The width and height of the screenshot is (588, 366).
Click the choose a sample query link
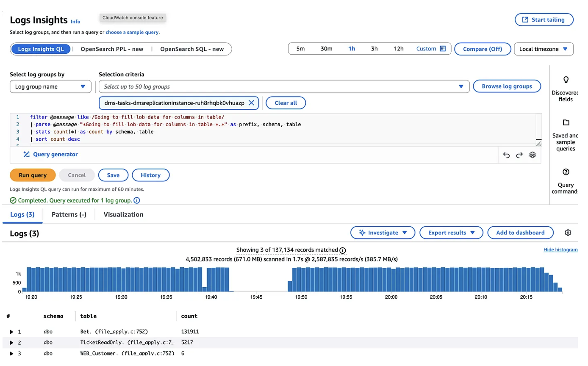(x=132, y=32)
